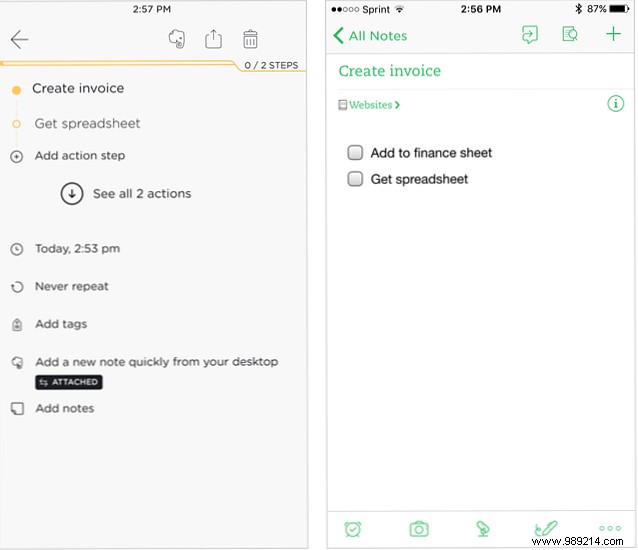Toggle the Get spreadsheet step circle
The height and width of the screenshot is (550, 638).
(x=16, y=124)
